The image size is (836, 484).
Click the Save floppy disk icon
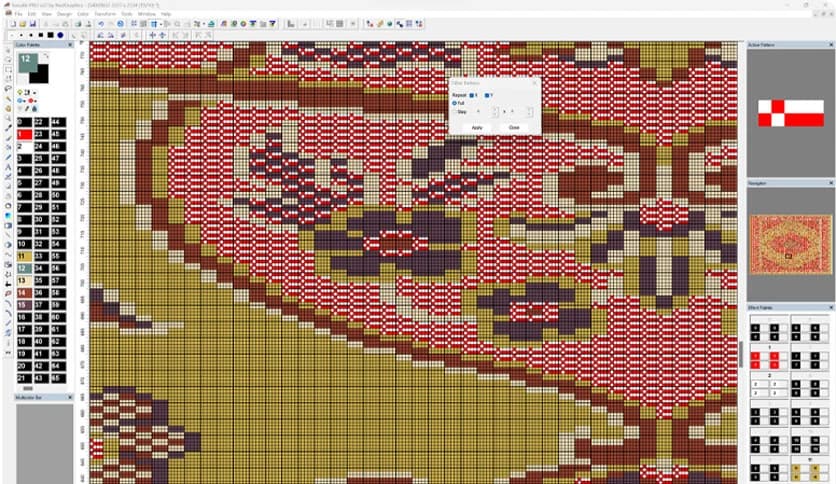(33, 23)
